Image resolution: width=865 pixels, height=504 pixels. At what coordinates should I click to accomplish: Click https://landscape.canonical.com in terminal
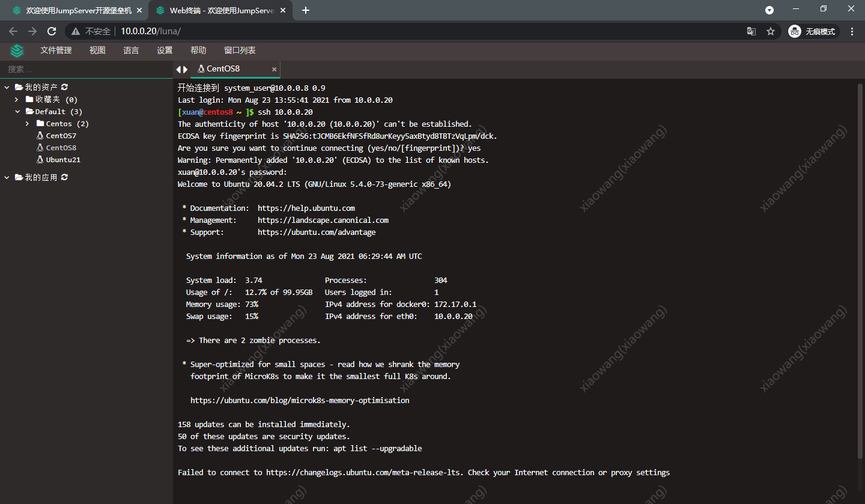click(323, 220)
